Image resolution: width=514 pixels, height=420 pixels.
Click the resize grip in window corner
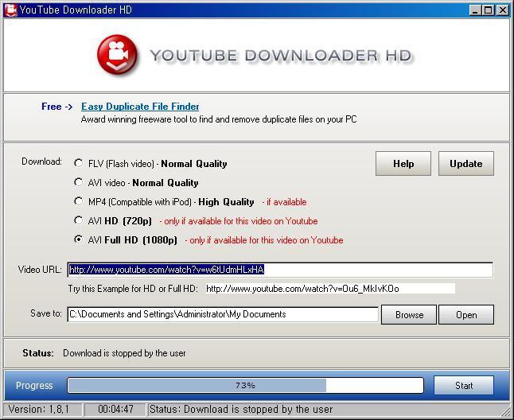coord(506,410)
